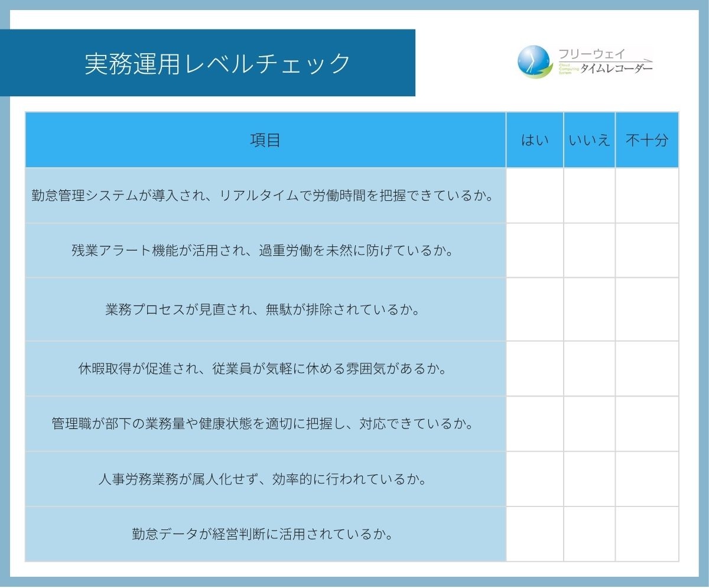The width and height of the screenshot is (709, 588).
Task: Check いいえ for 業務プロセス row
Action: point(589,310)
